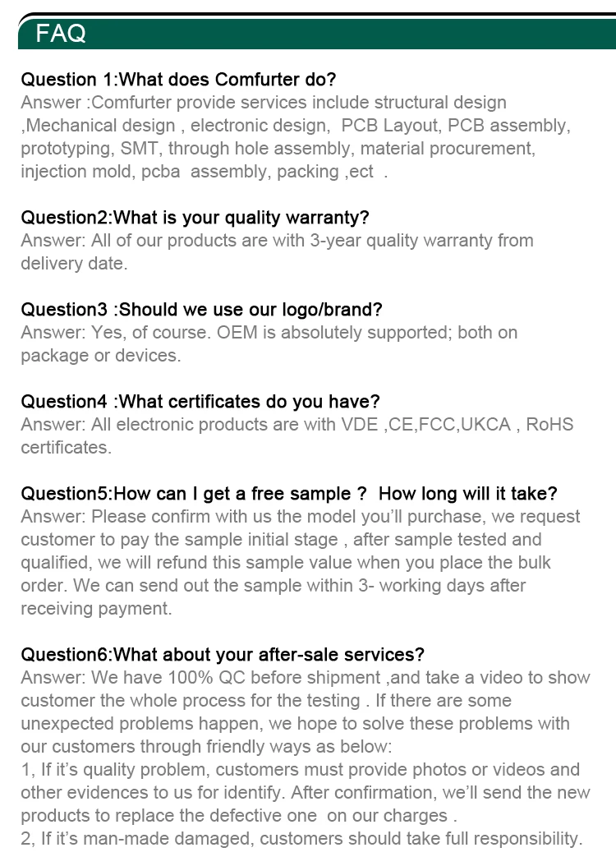Click the 3-year quality warranty answer
The height and width of the screenshot is (866, 616).
(277, 252)
